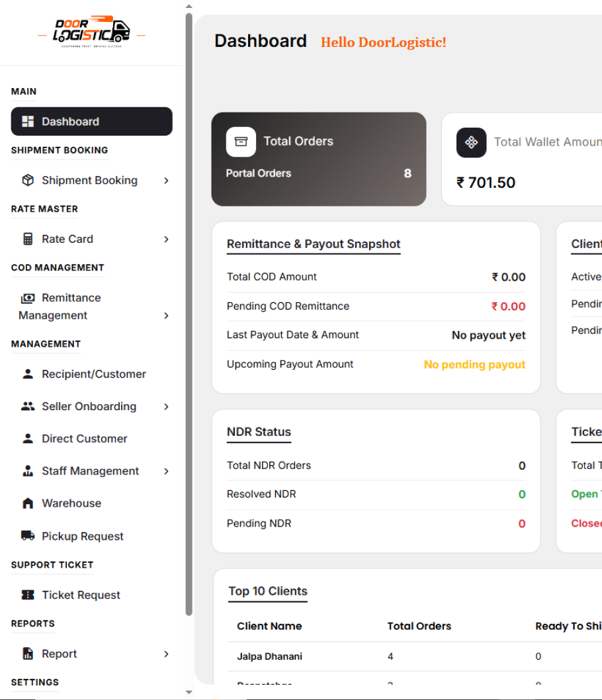Image resolution: width=602 pixels, height=700 pixels.
Task: Open the Rate Card menu item
Action: tap(91, 240)
